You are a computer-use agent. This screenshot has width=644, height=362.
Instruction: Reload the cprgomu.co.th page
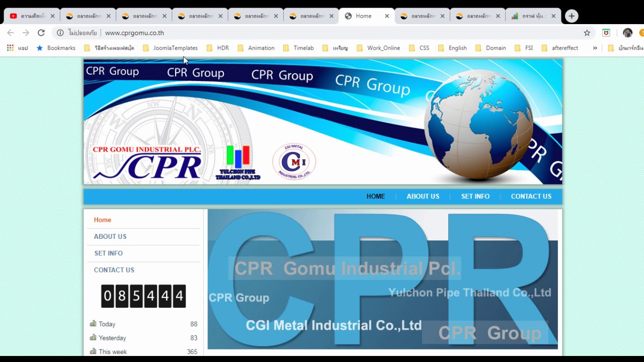pos(41,33)
